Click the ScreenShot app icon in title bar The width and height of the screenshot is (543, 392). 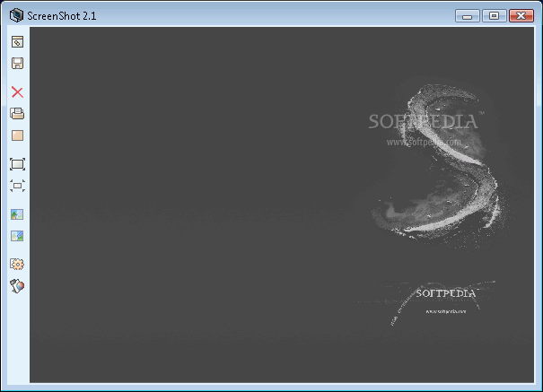click(x=16, y=15)
